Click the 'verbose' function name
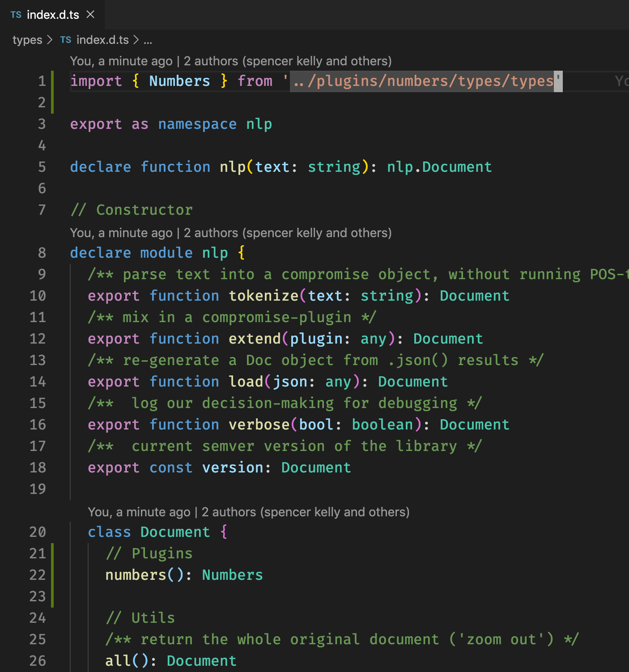 pyautogui.click(x=259, y=425)
